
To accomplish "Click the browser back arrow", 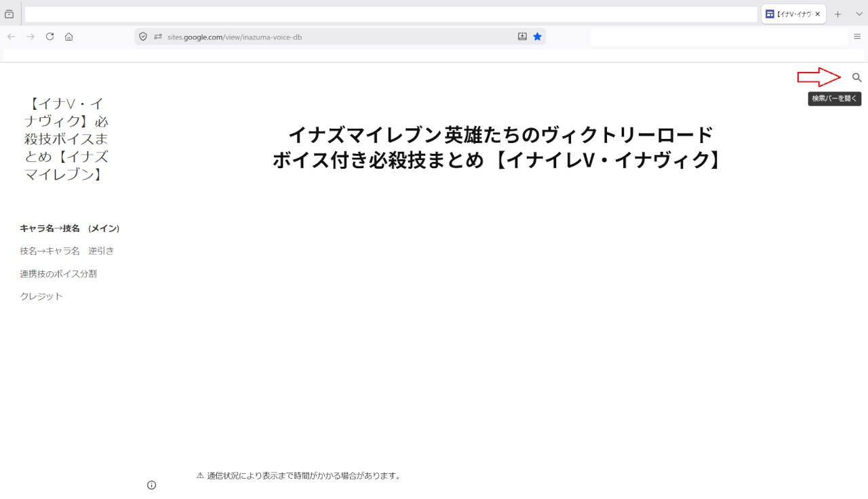I will (x=12, y=37).
